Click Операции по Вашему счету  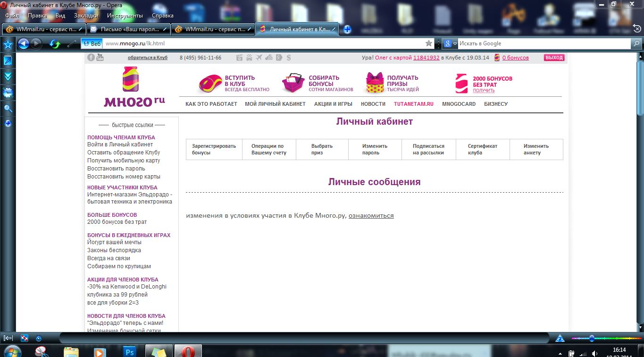[269, 149]
